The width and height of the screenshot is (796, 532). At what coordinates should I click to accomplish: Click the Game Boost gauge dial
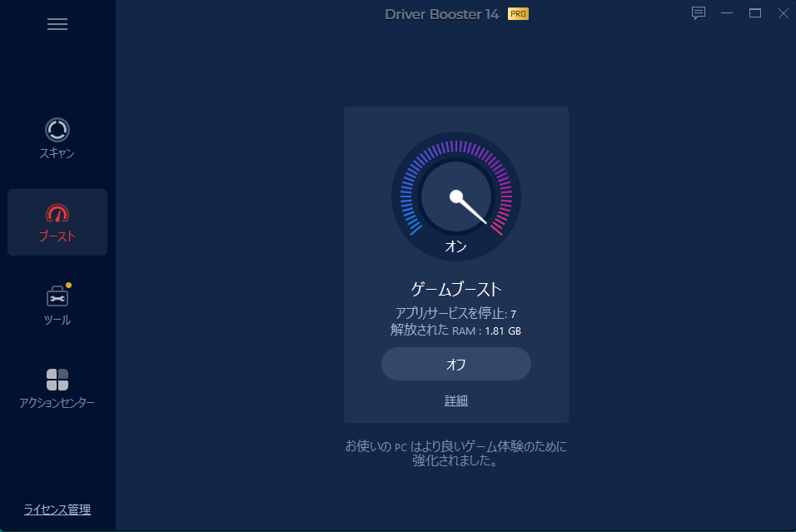pos(456,196)
